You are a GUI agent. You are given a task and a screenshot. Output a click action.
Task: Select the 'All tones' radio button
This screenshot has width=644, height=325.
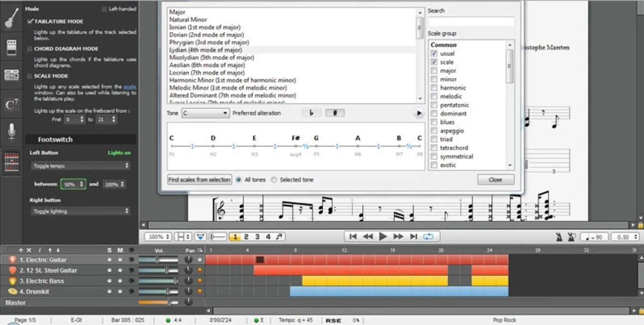[x=238, y=180]
